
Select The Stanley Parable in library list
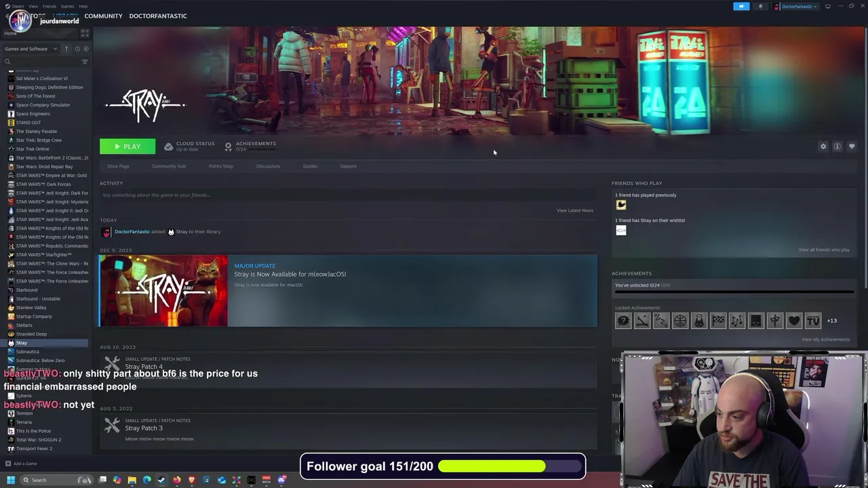36,131
